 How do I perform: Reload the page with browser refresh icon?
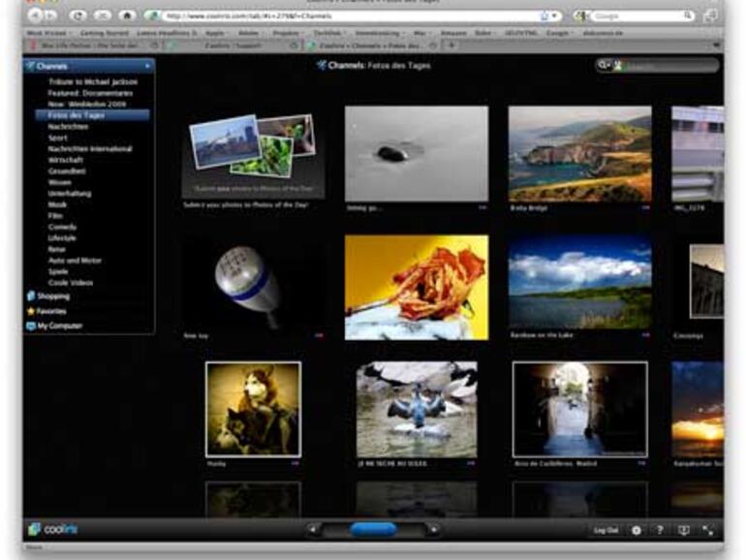tap(79, 16)
